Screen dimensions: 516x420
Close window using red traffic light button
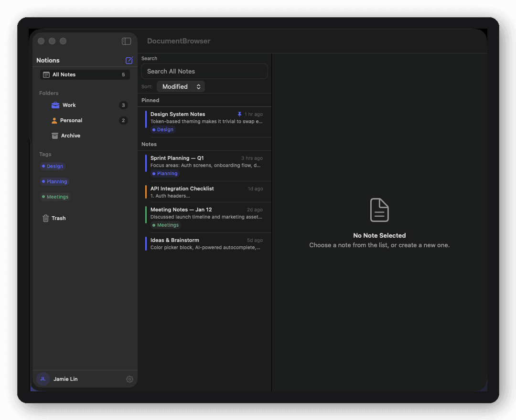pyautogui.click(x=41, y=41)
